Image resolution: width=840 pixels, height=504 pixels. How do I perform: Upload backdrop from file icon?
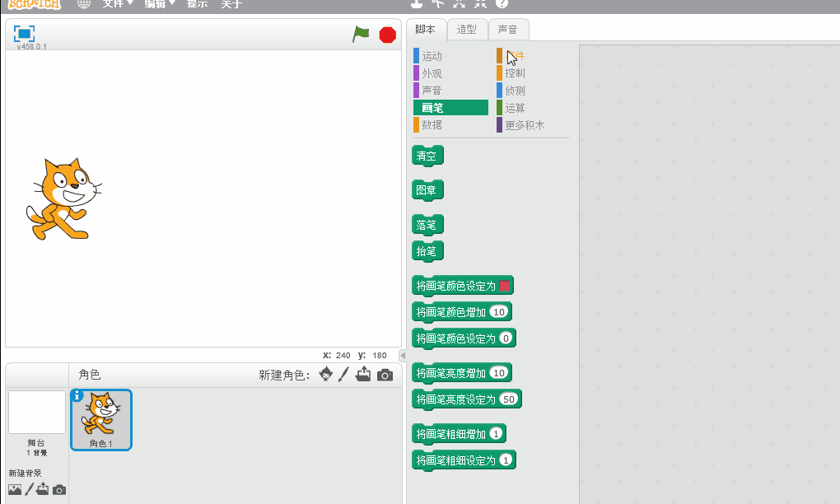pos(42,488)
